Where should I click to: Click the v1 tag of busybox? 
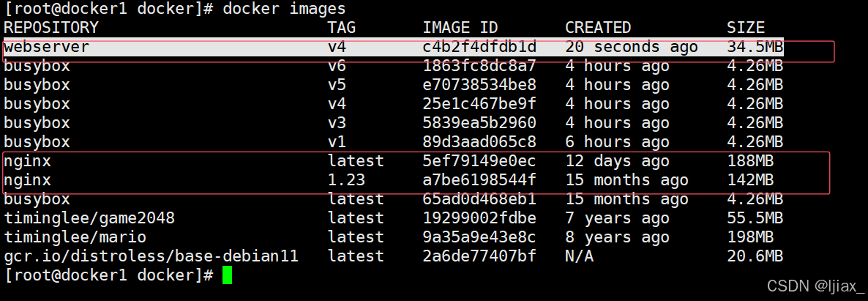tap(337, 142)
